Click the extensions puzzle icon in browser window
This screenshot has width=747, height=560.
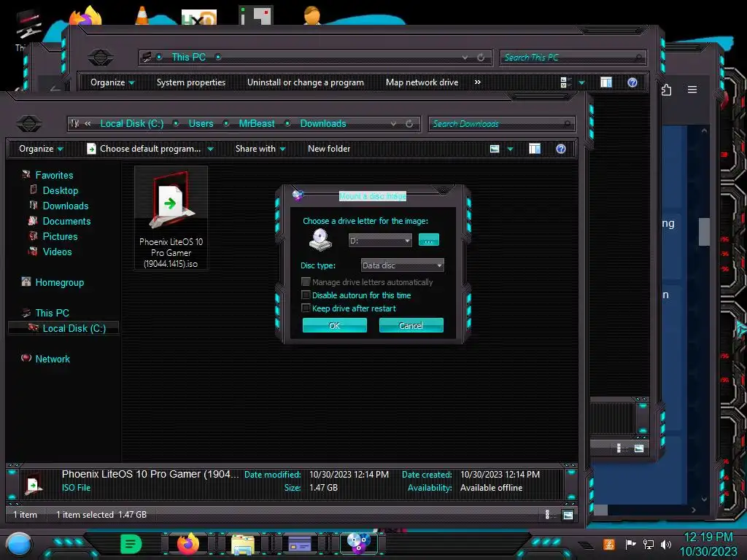point(667,90)
